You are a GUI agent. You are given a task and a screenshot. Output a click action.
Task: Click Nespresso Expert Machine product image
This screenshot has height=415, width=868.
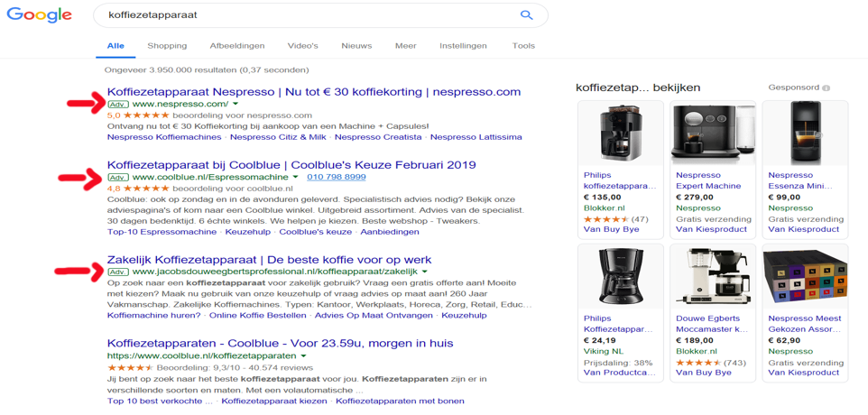[x=713, y=133]
